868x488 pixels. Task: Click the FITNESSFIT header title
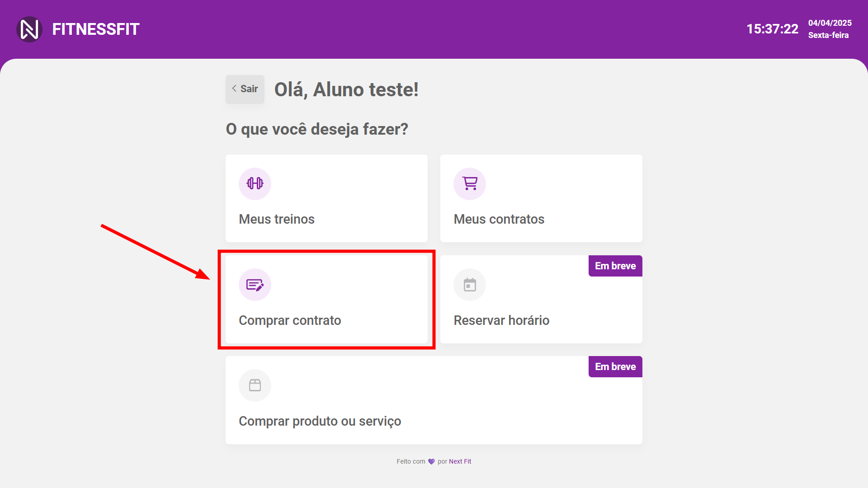(96, 29)
